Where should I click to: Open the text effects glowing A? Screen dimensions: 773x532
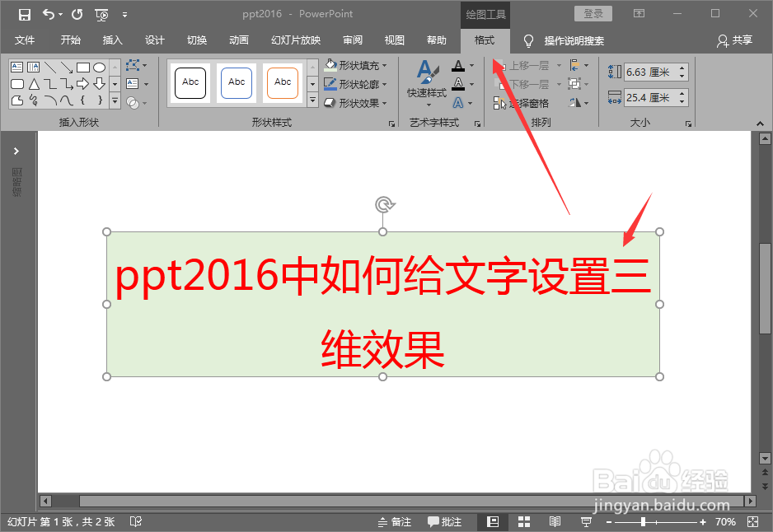tap(458, 102)
